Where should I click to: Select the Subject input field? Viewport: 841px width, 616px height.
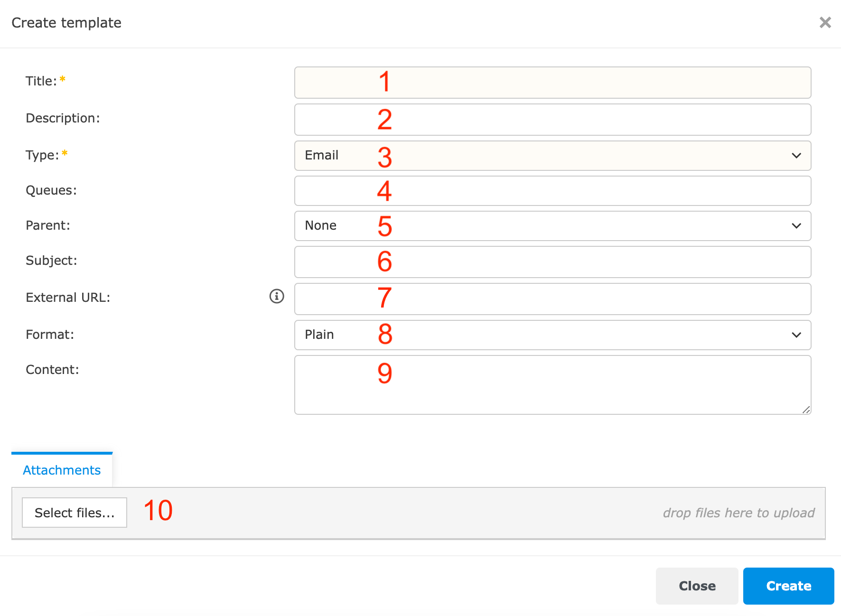[x=552, y=262]
